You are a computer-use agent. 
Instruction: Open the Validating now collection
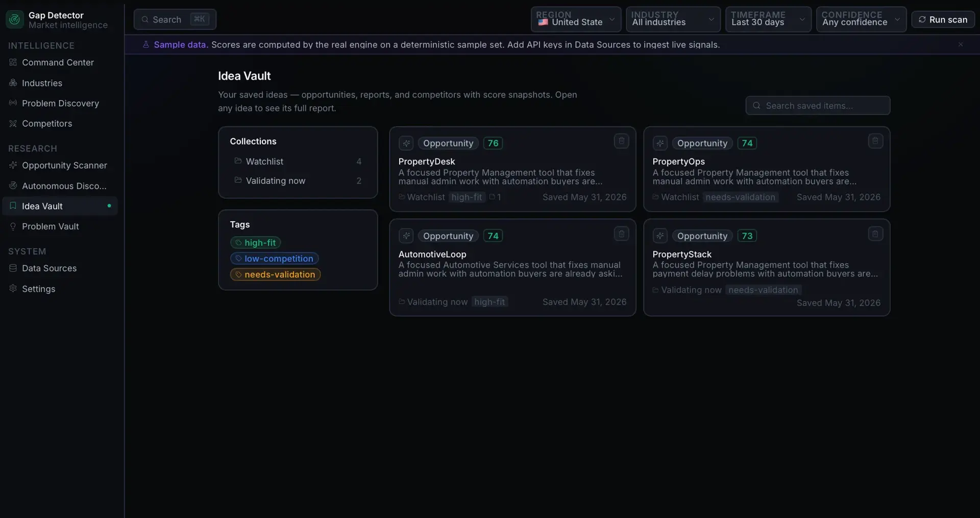[x=298, y=181]
